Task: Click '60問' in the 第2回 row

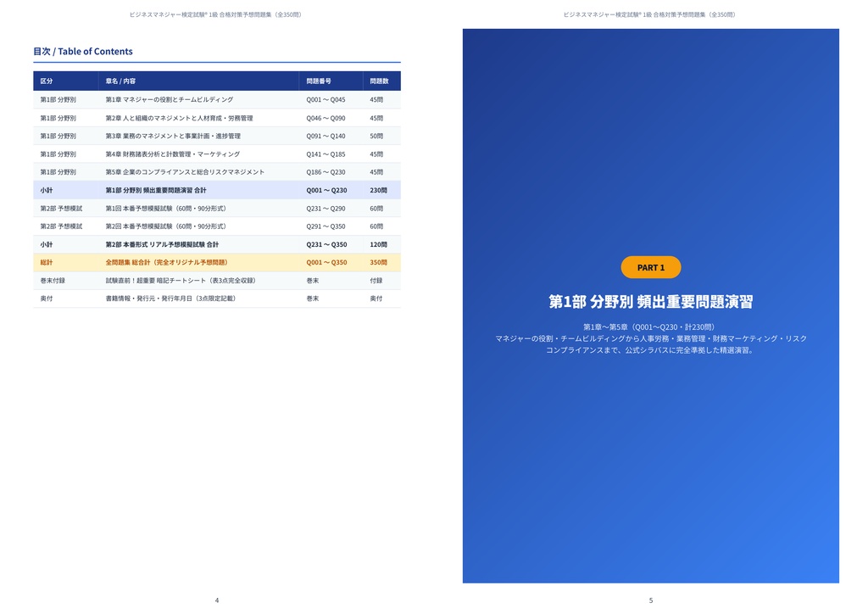Action: tap(376, 226)
